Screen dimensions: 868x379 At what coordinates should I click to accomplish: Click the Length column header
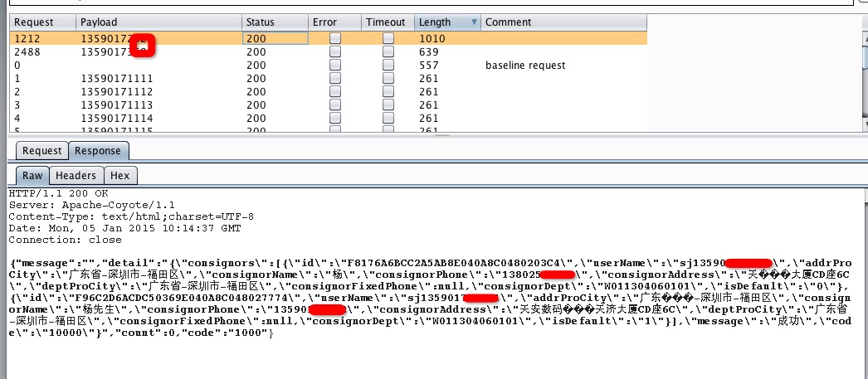[447, 22]
